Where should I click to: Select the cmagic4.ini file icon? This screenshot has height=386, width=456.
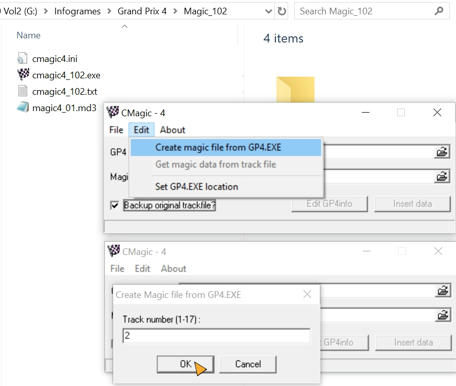tap(22, 58)
